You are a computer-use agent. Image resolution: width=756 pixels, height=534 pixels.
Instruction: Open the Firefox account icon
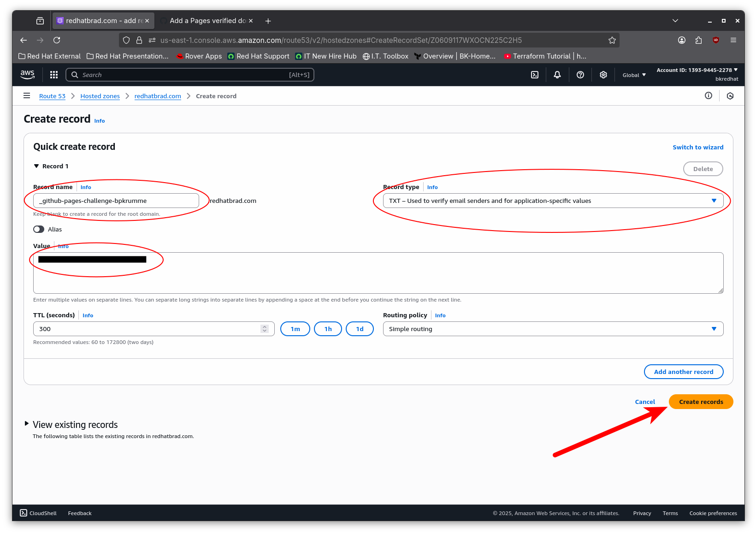[682, 40]
